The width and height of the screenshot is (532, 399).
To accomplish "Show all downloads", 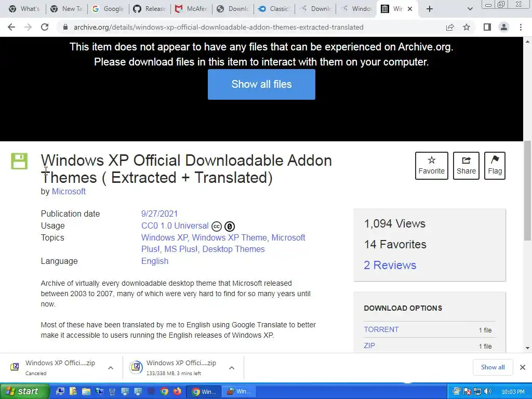I will pos(493,367).
